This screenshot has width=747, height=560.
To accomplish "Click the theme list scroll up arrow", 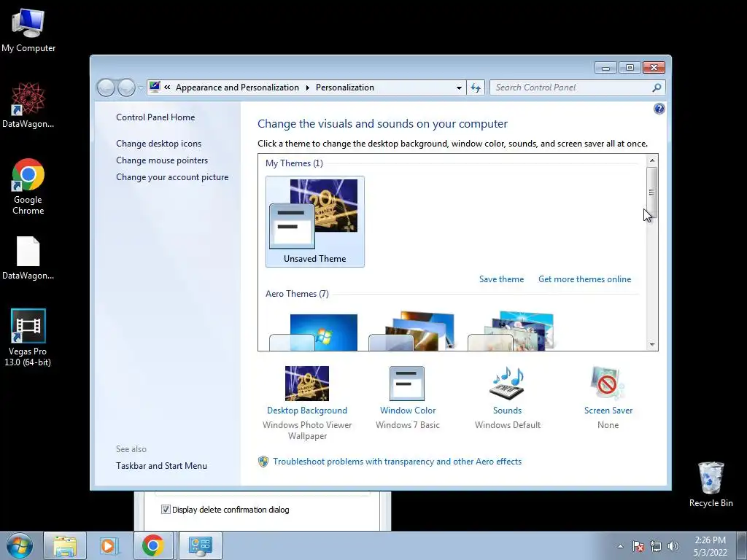I will pos(652,160).
